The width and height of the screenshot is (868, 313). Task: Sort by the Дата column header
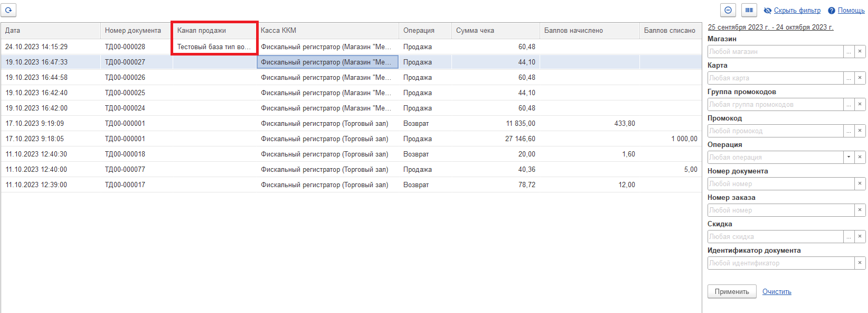[x=51, y=31]
